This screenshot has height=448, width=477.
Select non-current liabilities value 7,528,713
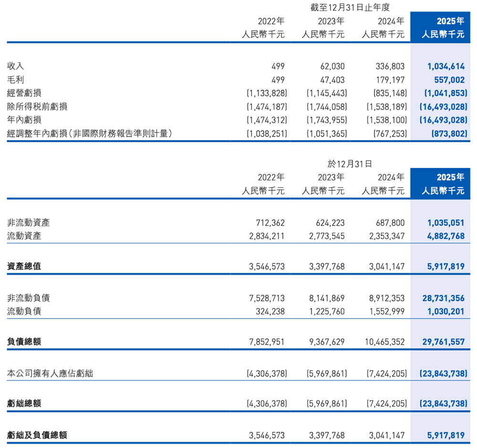tap(267, 298)
